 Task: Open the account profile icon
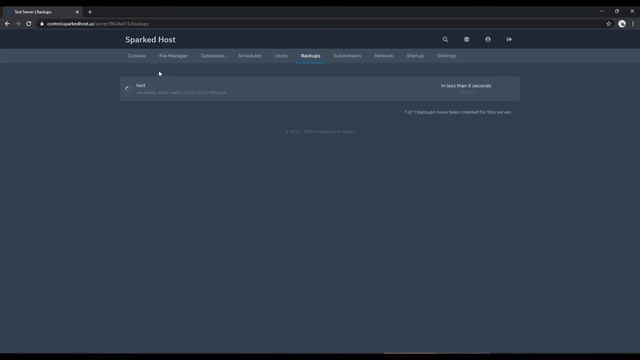(488, 40)
